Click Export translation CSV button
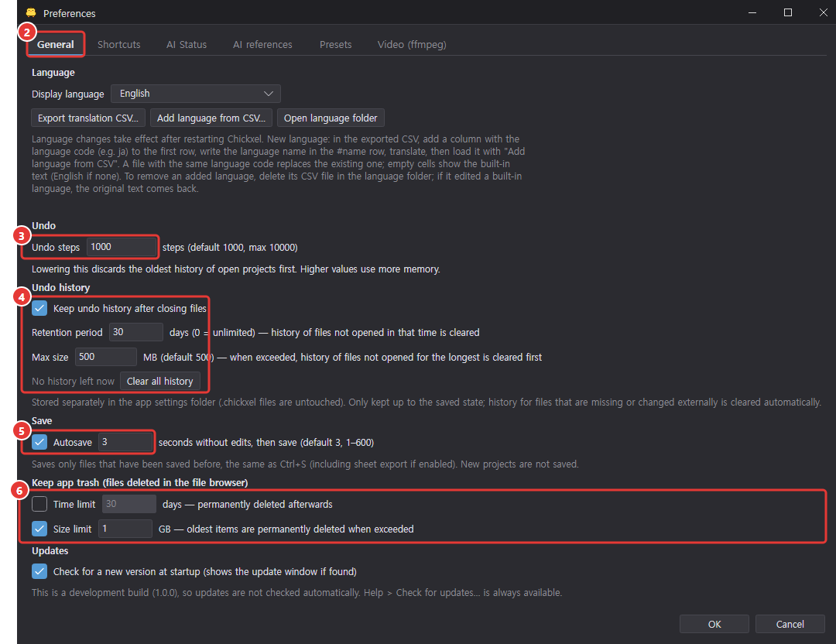836x644 pixels. [88, 118]
